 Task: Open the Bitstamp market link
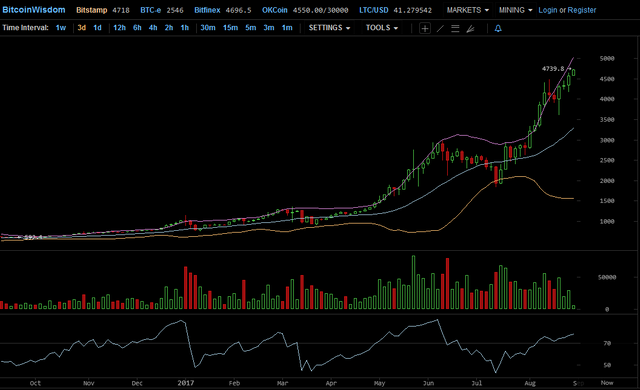point(91,10)
